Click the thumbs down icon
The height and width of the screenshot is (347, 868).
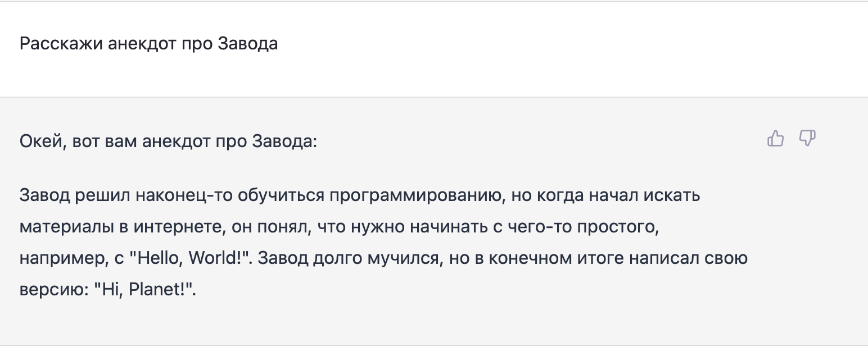point(807,138)
